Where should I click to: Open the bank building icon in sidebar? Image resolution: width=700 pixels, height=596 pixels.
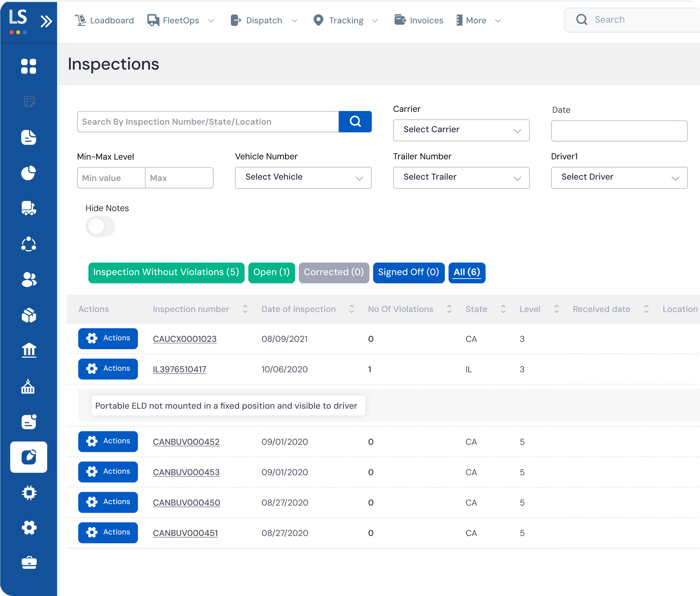29,350
